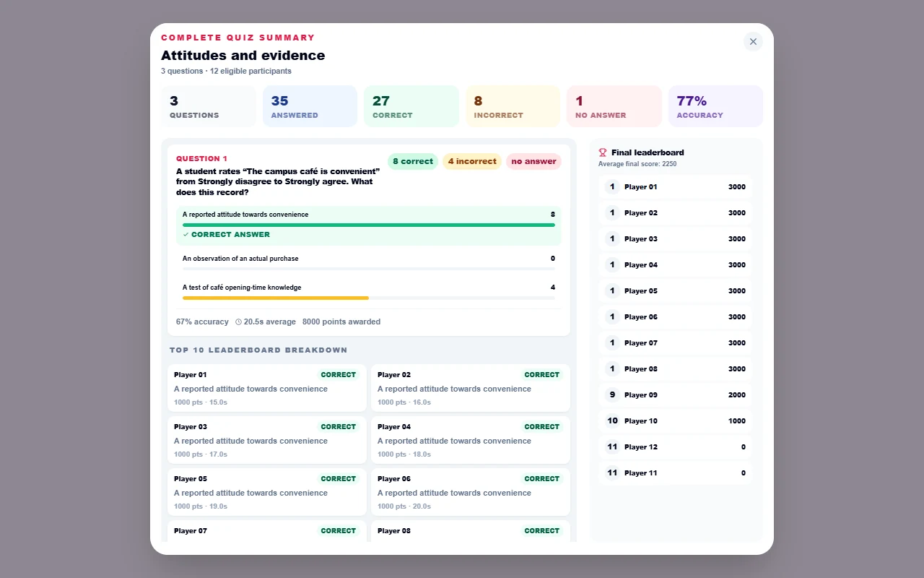
Task: Click Player 12 row in final leaderboard
Action: (675, 447)
